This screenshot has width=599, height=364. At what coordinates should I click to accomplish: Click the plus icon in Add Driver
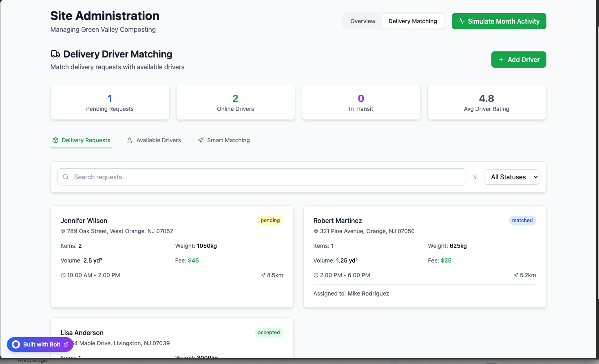[501, 60]
